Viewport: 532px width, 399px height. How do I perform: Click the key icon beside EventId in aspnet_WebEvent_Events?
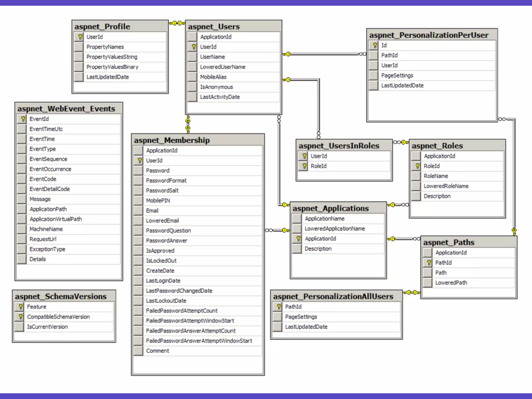tap(23, 119)
